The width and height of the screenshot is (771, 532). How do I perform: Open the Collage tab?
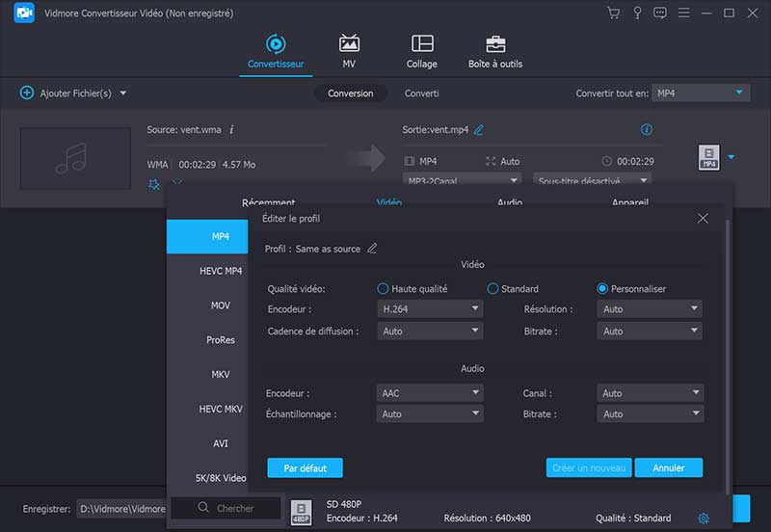tap(421, 44)
